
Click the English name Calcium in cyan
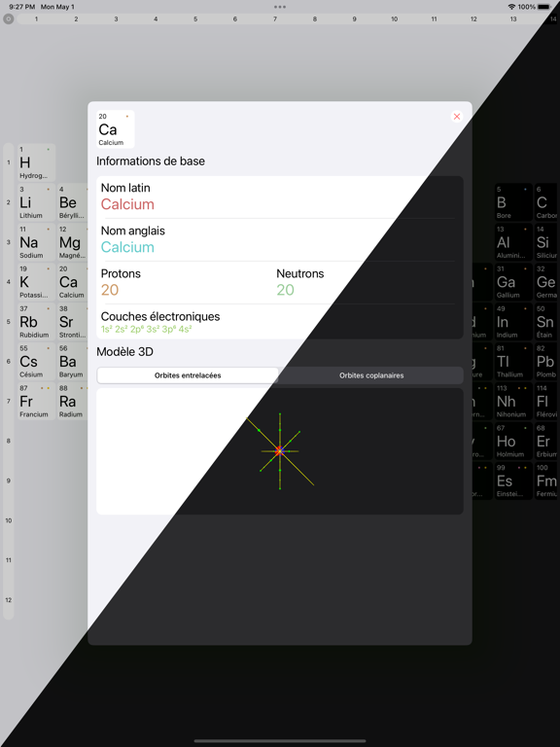point(127,247)
